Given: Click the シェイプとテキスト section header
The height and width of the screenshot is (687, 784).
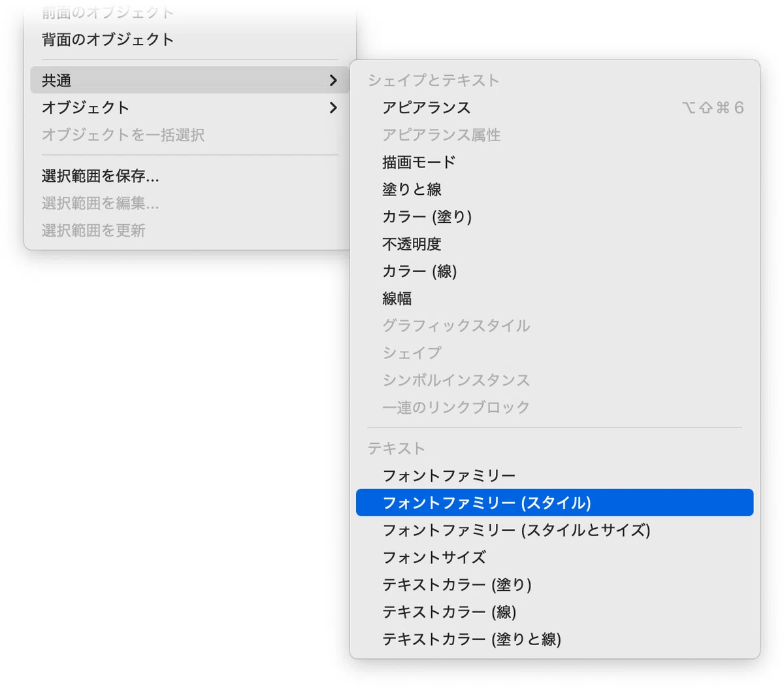Looking at the screenshot, I should click(433, 80).
